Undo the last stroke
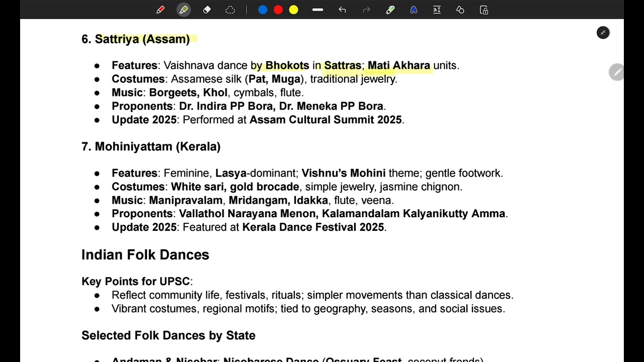The image size is (644, 362). pyautogui.click(x=343, y=10)
